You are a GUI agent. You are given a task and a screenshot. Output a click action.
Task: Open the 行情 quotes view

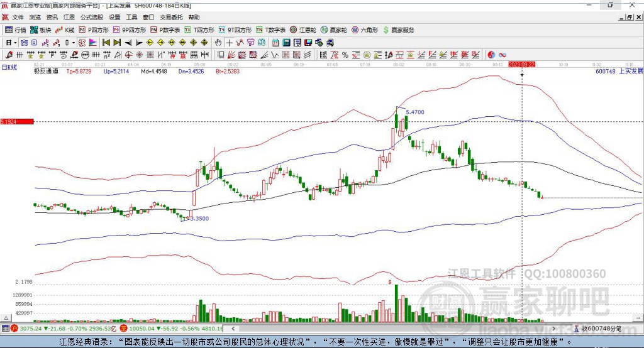(x=15, y=30)
